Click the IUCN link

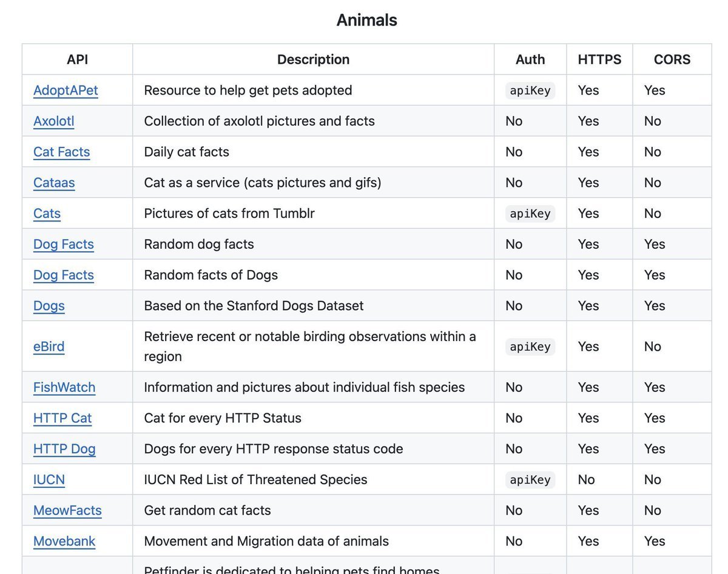pyautogui.click(x=49, y=480)
